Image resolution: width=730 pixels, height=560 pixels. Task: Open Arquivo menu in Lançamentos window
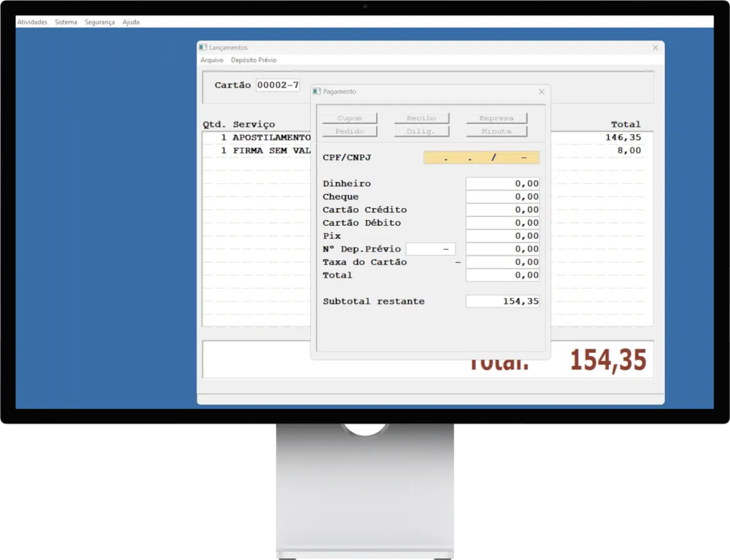[212, 60]
